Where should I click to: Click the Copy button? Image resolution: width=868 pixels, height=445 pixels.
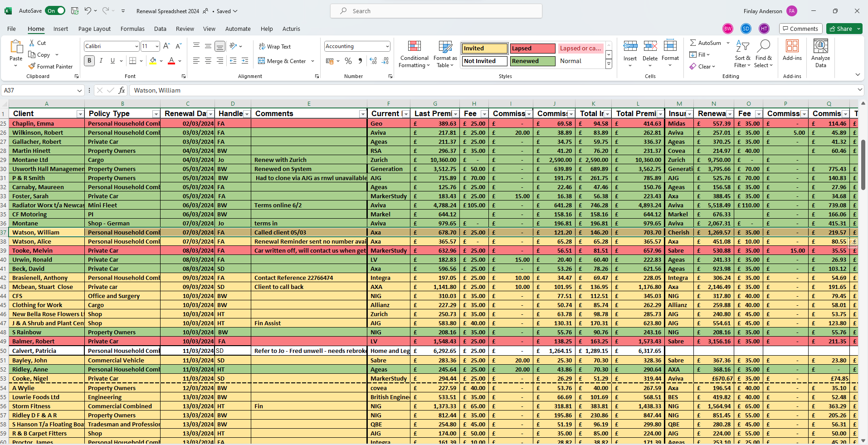click(39, 54)
